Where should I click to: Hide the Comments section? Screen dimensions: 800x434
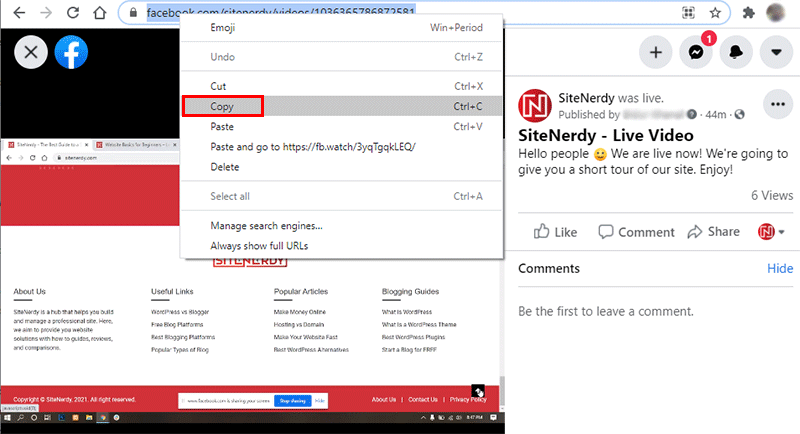pos(780,269)
